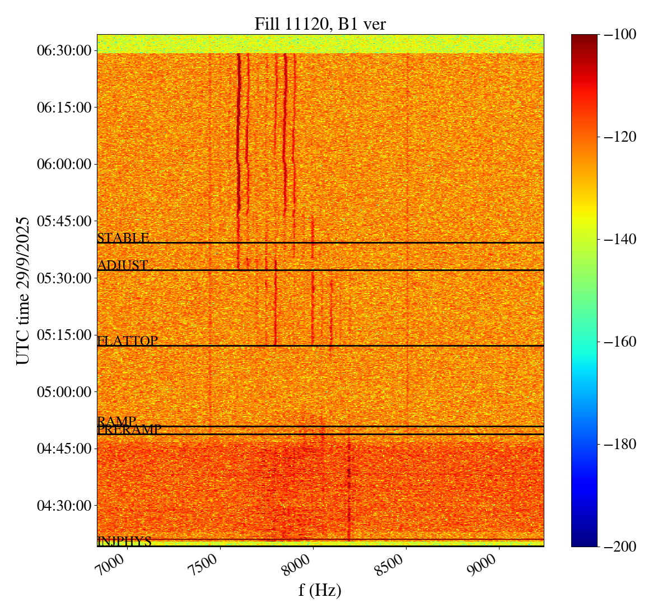Select the 05:45:00 time tick label
The width and height of the screenshot is (672, 616).
click(x=64, y=221)
